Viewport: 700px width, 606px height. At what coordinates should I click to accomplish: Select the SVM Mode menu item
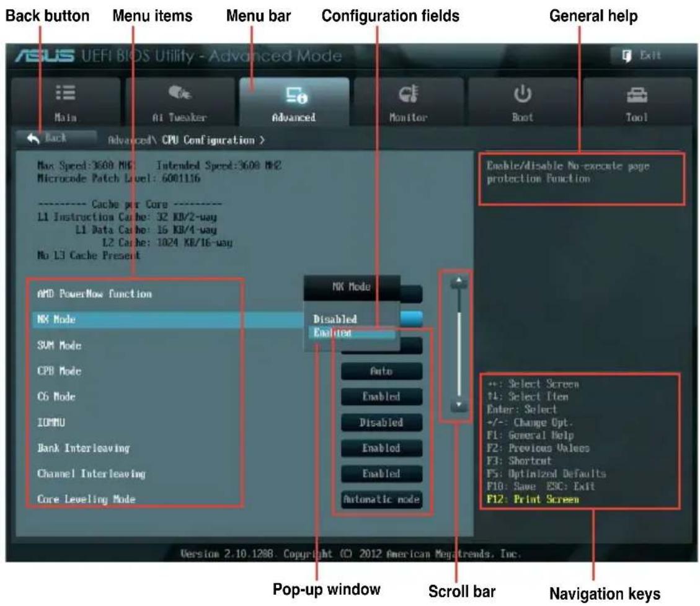(x=60, y=345)
